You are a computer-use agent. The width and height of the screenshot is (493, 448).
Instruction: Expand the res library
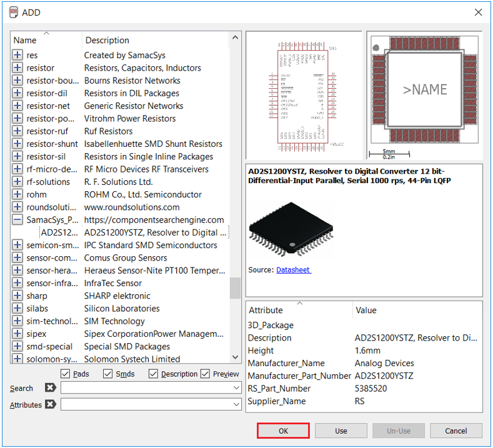click(17, 55)
